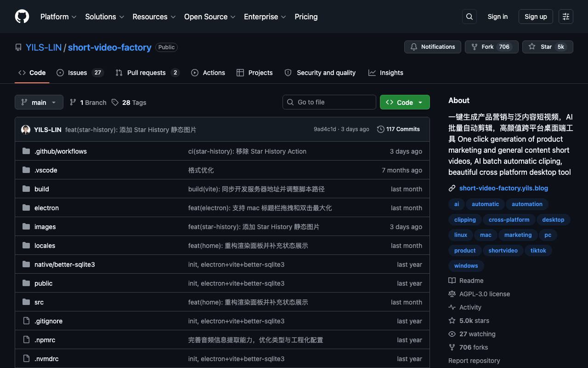Expand the Resources menu
Image resolution: width=588 pixels, height=368 pixels.
[x=154, y=17]
